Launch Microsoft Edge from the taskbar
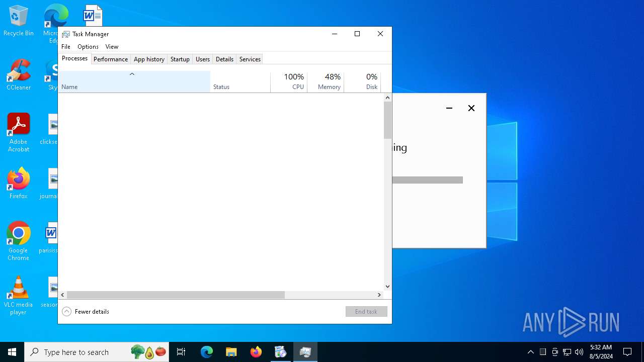Image resolution: width=644 pixels, height=362 pixels. pyautogui.click(x=207, y=352)
